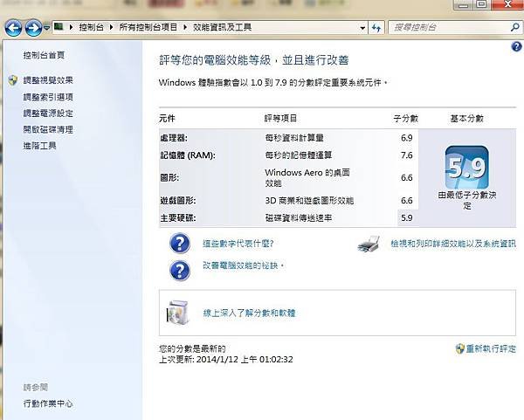524x420 pixels.
Task: Click the 5.9 base score badge
Action: pos(467,167)
